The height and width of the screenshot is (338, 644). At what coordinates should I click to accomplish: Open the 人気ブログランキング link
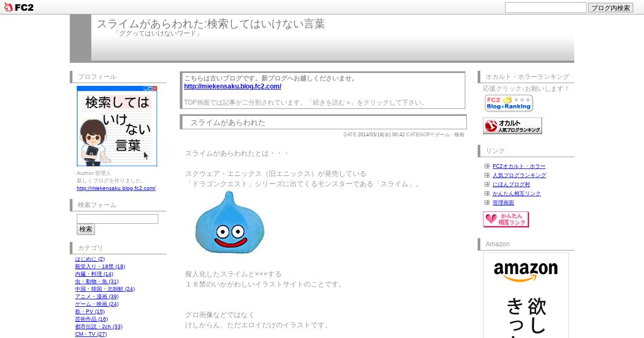click(519, 175)
